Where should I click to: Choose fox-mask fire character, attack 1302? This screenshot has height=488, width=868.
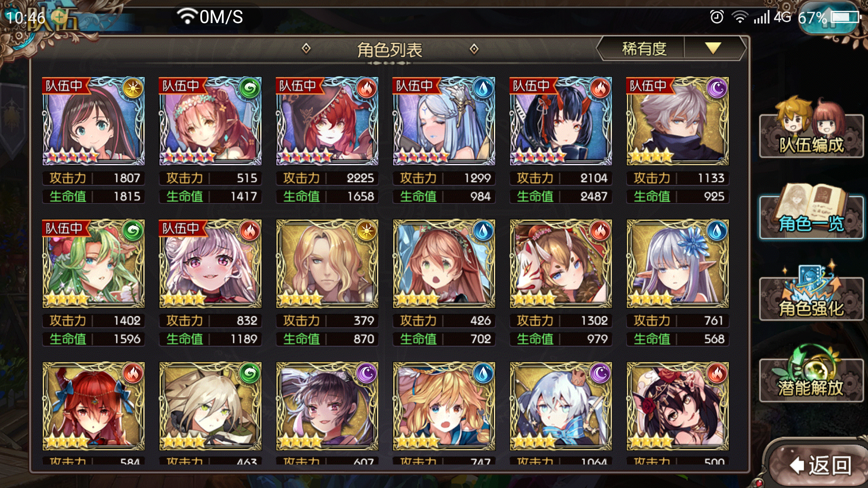tap(561, 264)
